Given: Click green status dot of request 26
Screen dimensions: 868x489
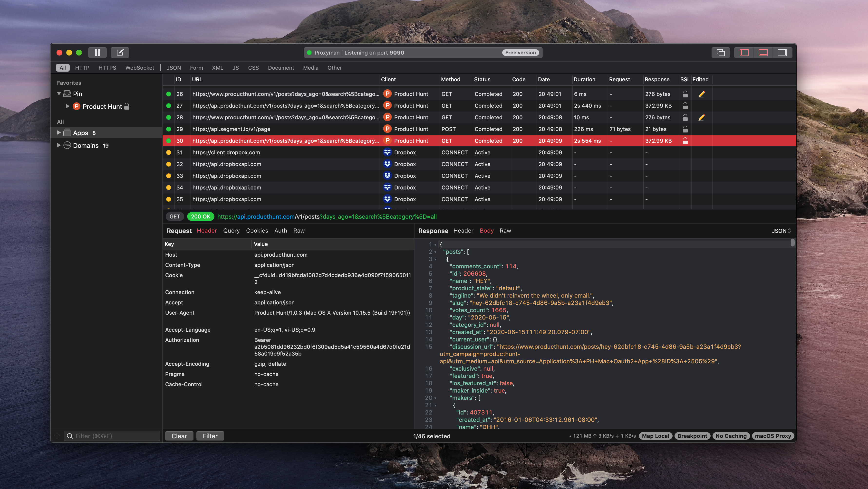Looking at the screenshot, I should [x=168, y=94].
